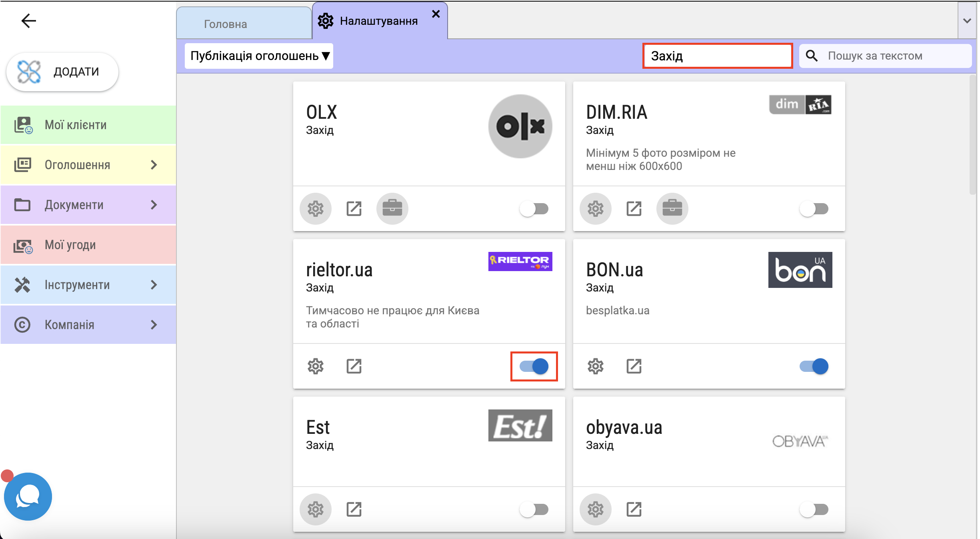Open OLX settings gear

[316, 209]
